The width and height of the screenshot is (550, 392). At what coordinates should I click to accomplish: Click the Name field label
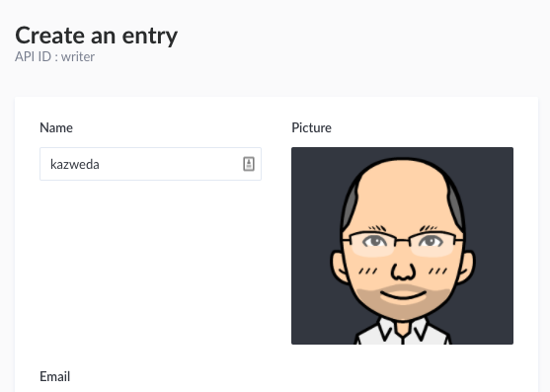click(x=56, y=127)
